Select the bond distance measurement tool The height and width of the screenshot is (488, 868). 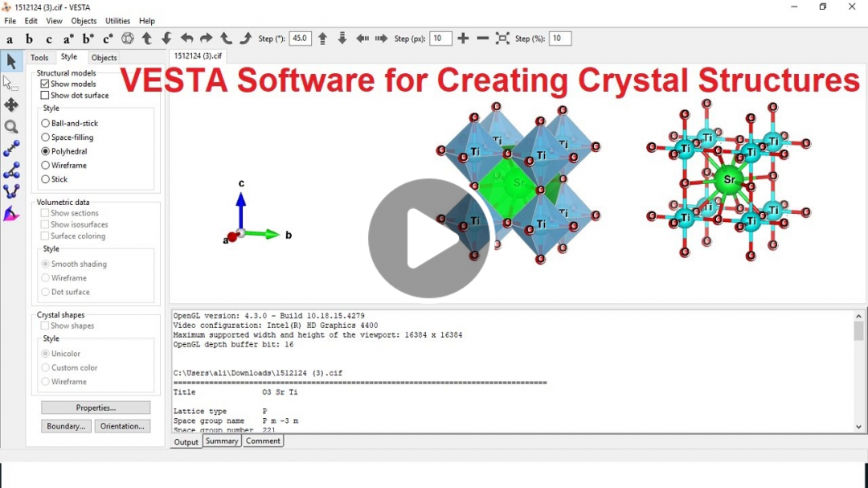click(11, 149)
